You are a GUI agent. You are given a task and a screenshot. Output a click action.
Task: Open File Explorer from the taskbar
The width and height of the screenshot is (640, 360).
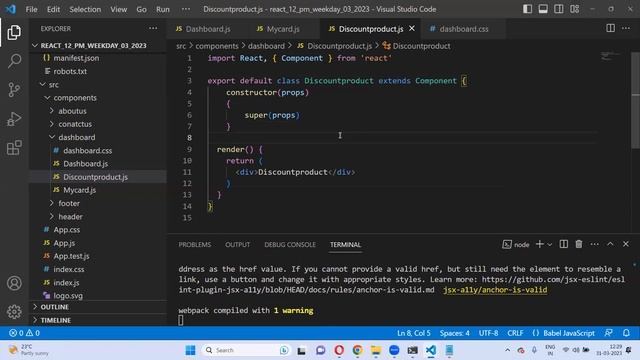[376, 350]
